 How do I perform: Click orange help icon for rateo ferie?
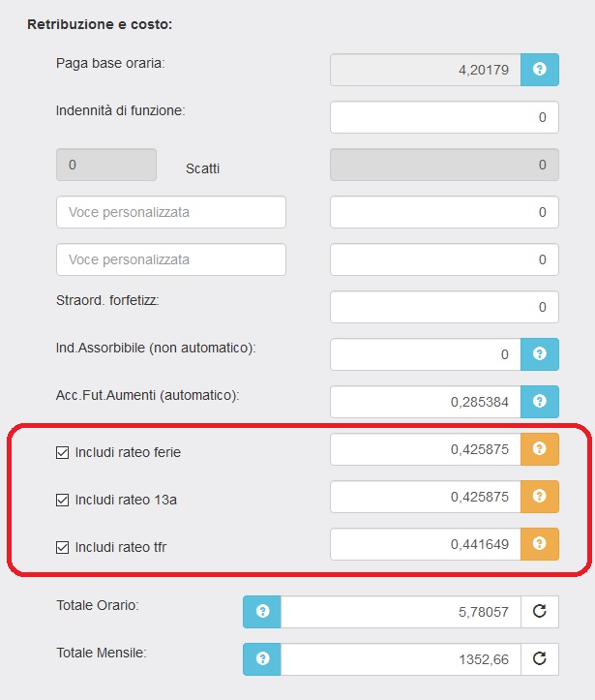pos(540,449)
